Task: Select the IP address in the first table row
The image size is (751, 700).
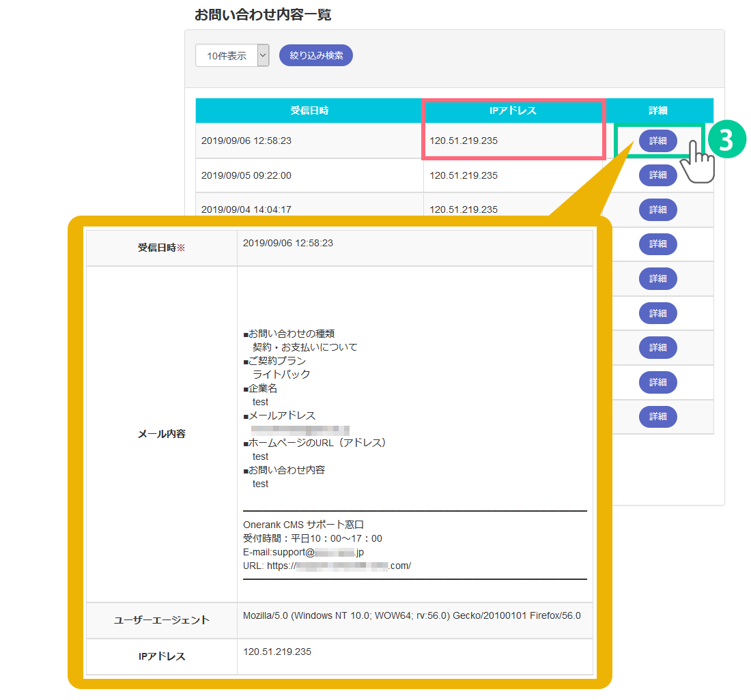Action: (x=464, y=141)
